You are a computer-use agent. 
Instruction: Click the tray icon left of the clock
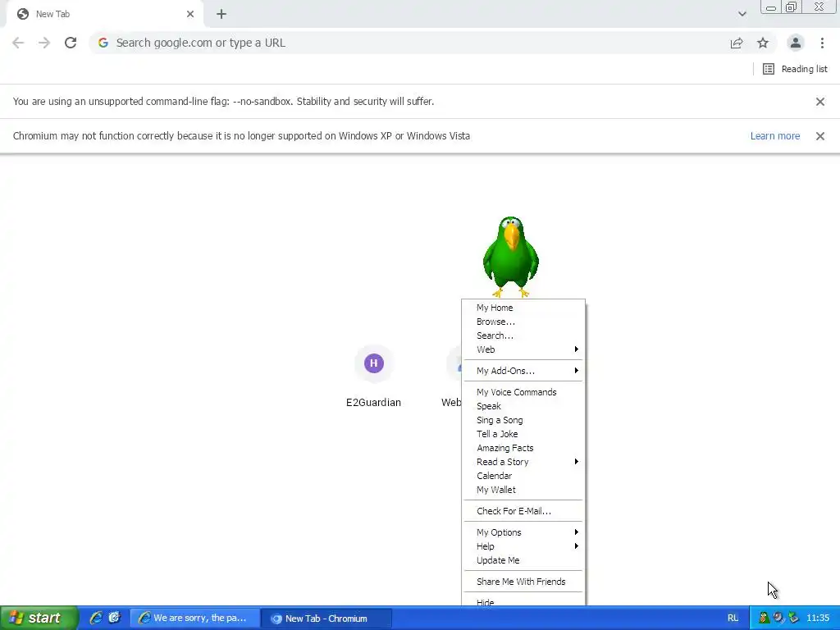tap(793, 619)
